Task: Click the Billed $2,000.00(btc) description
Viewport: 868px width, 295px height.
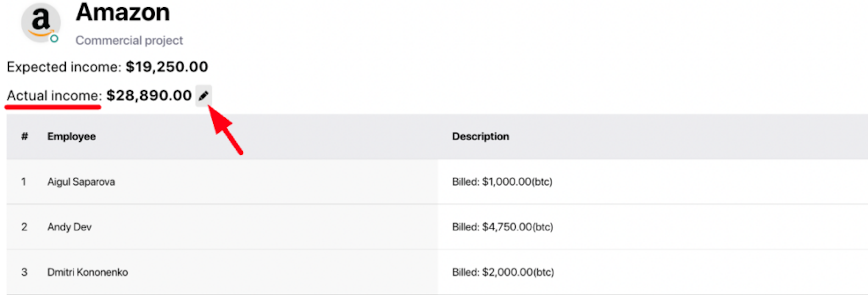Action: (503, 272)
